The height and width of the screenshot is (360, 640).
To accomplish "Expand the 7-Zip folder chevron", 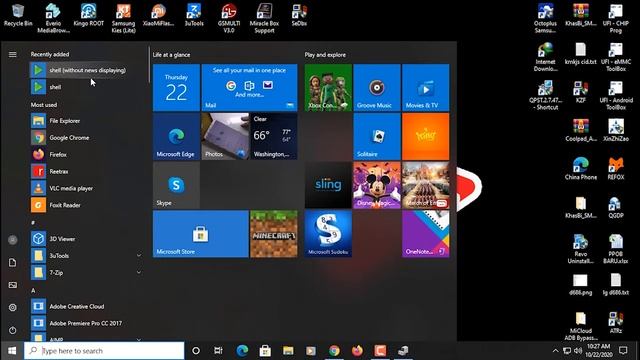I will (139, 272).
